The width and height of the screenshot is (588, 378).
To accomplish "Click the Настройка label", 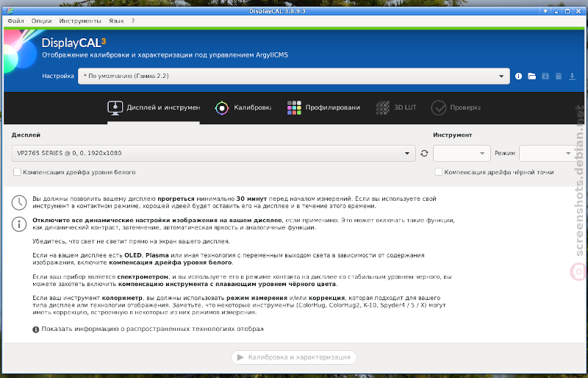I will pyautogui.click(x=58, y=76).
